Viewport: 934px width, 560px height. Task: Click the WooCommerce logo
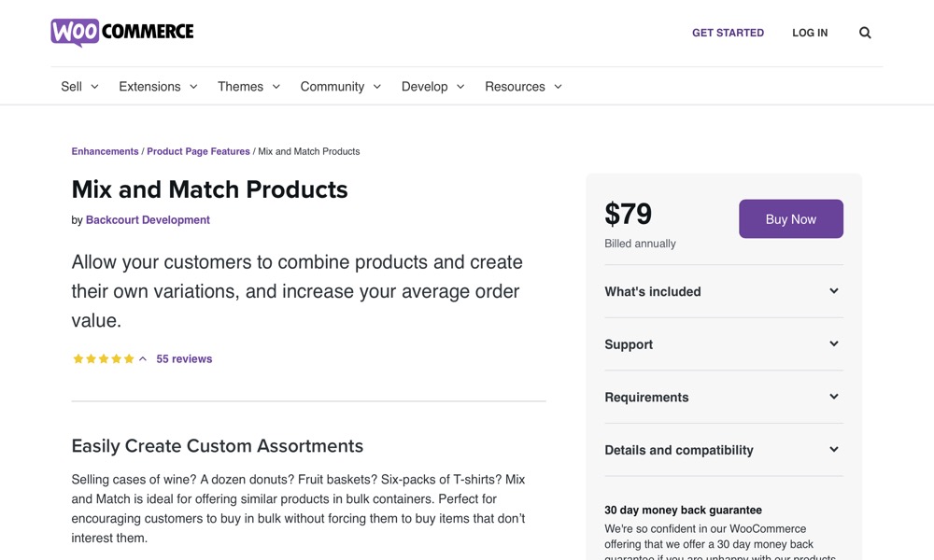122,32
